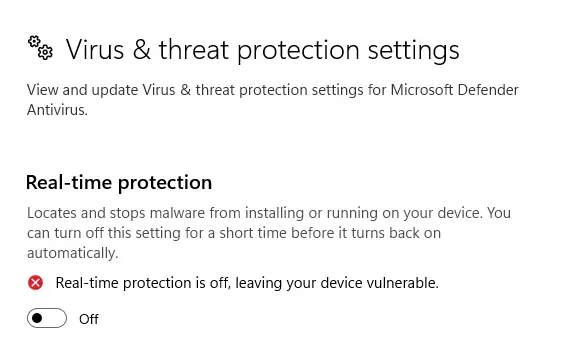Viewport: 573px width, 362px height.
Task: Click the 'can turn off this setting' line
Action: [234, 233]
